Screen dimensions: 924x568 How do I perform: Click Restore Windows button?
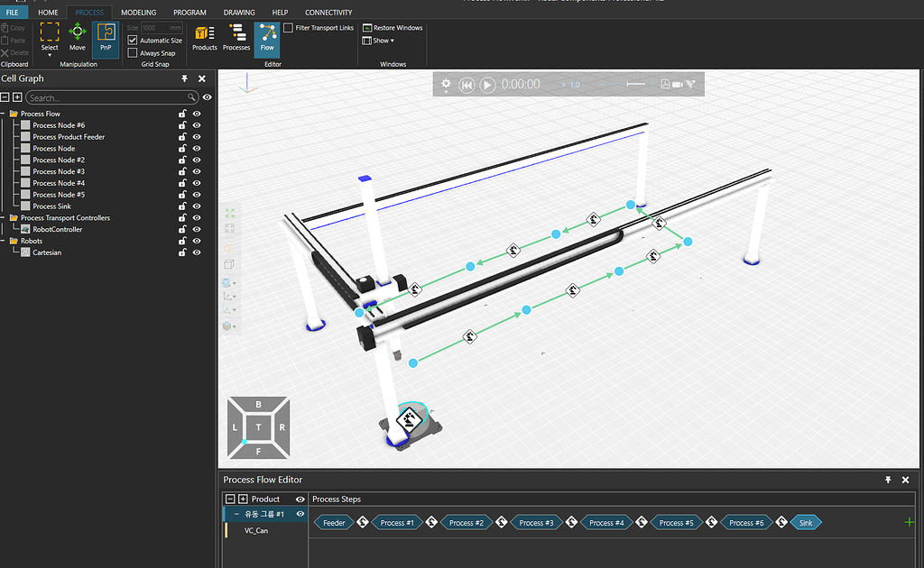(392, 27)
